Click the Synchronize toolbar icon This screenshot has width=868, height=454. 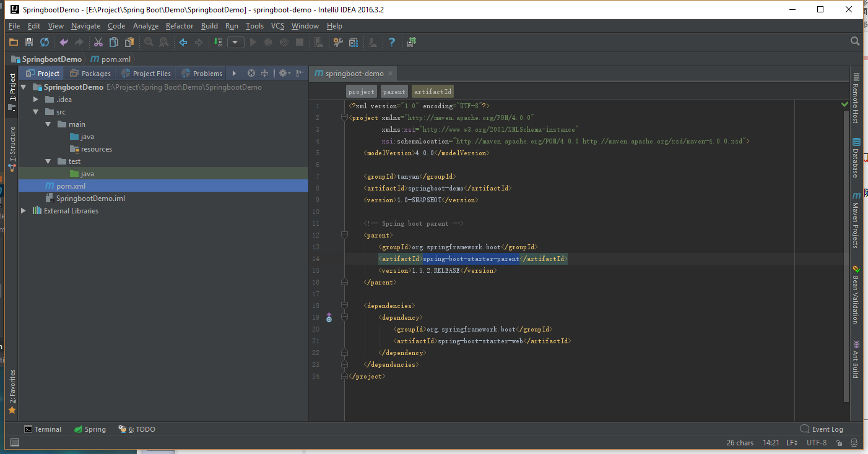pyautogui.click(x=45, y=42)
